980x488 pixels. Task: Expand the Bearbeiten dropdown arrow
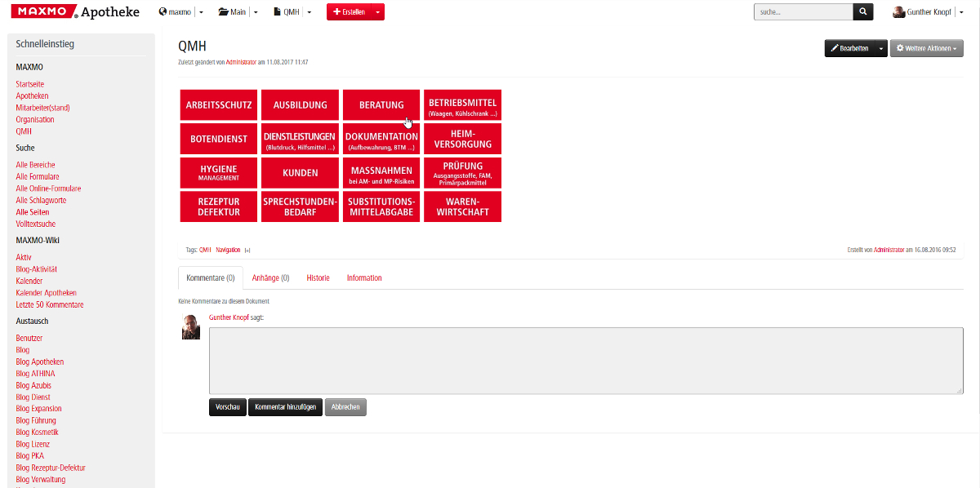[x=880, y=49]
